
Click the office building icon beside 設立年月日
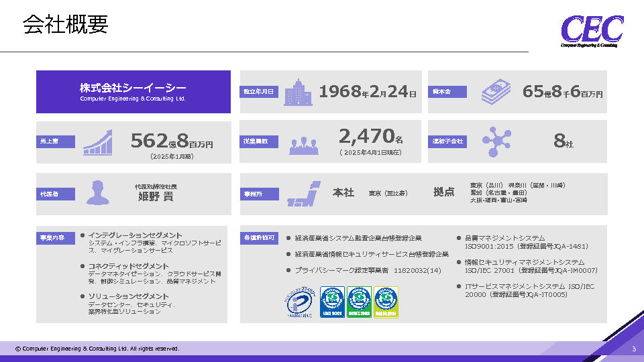point(298,92)
